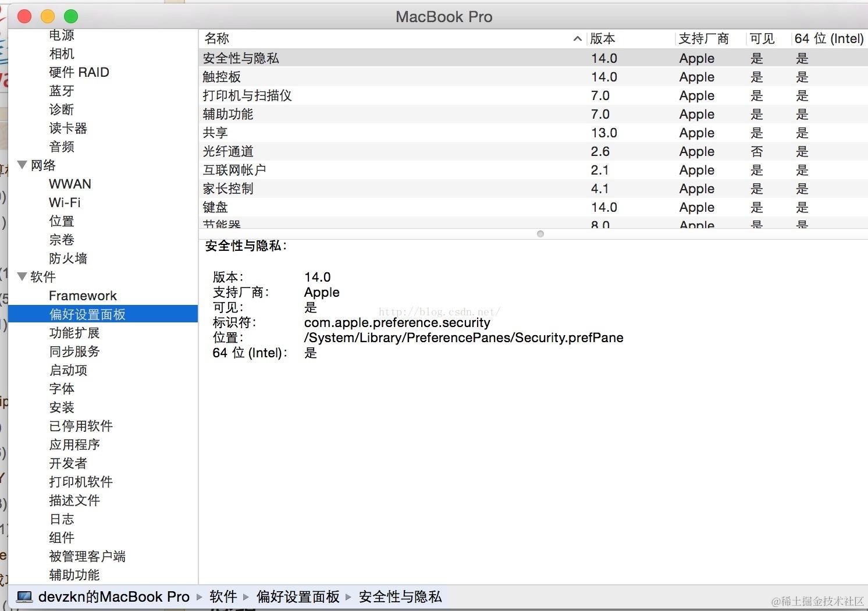Select the 辅助功能 row in the table
Screen dimensions: 868x611
533,114
